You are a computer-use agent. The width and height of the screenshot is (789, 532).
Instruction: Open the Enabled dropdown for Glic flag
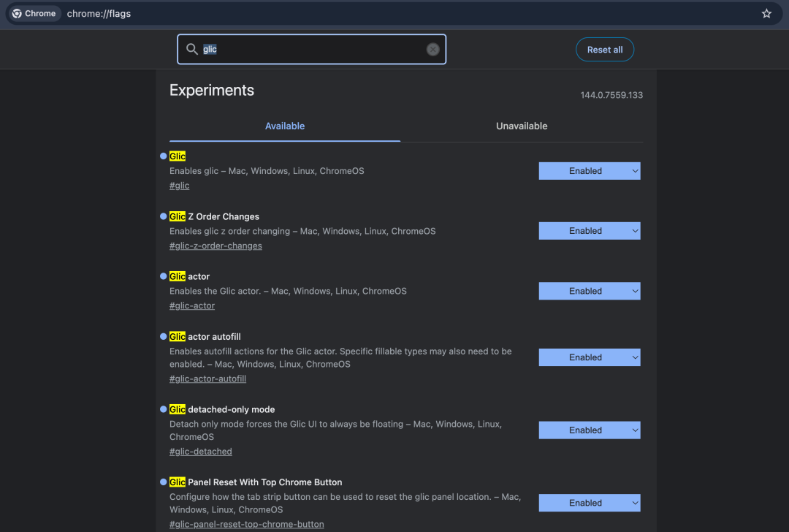tap(590, 171)
